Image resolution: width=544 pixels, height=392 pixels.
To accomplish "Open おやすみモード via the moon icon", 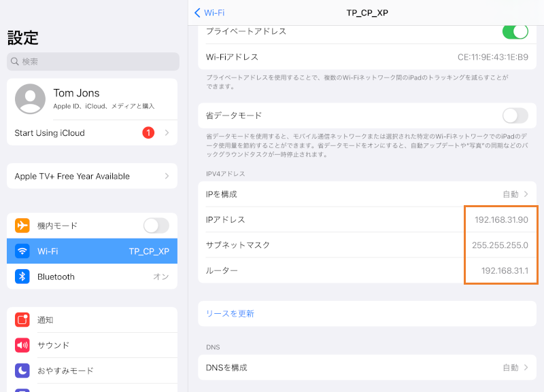I will [20, 369].
